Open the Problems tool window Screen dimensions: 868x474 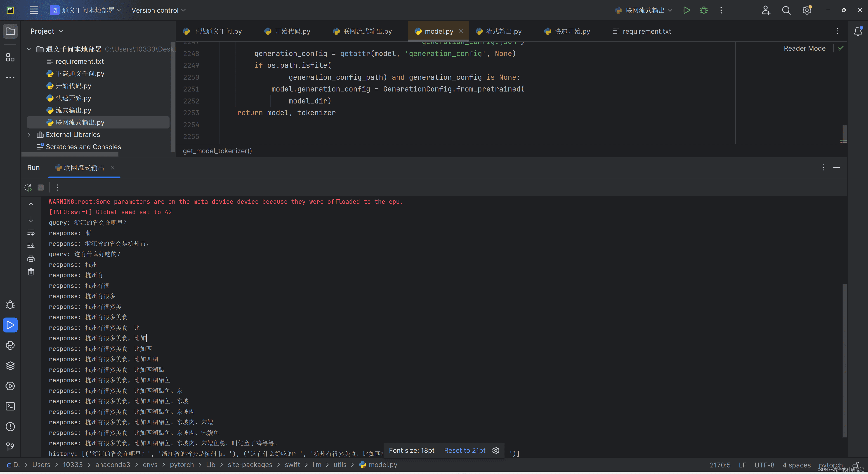click(x=10, y=427)
